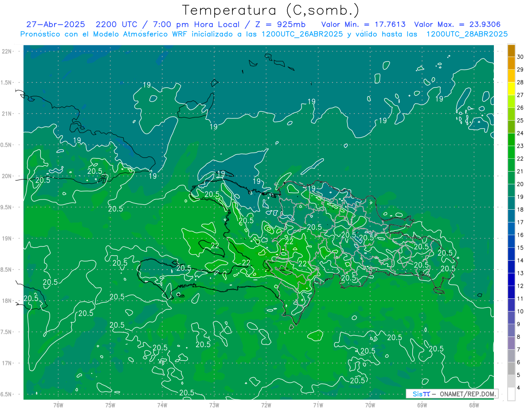The height and width of the screenshot is (411, 532).
Task: Click "1200UTC_28ABR2025" valid-until time
Action: point(467,34)
